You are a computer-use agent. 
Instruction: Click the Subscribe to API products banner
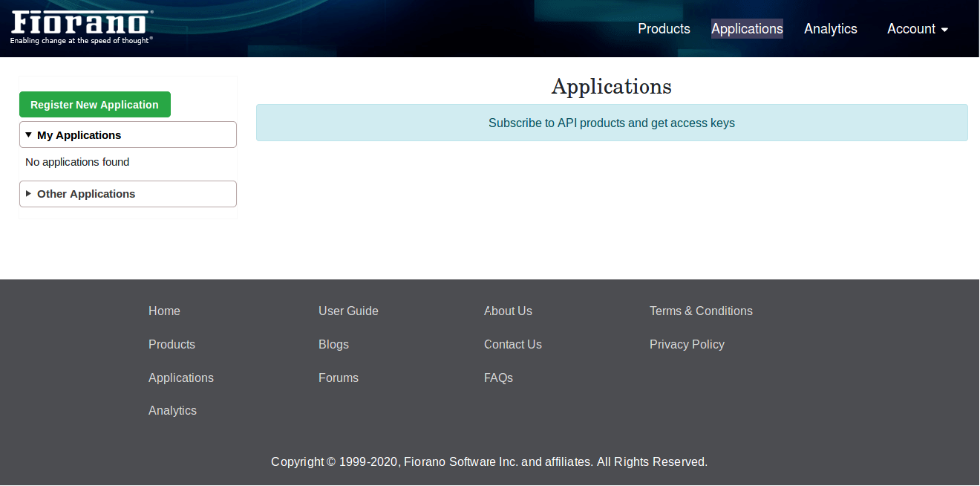611,123
